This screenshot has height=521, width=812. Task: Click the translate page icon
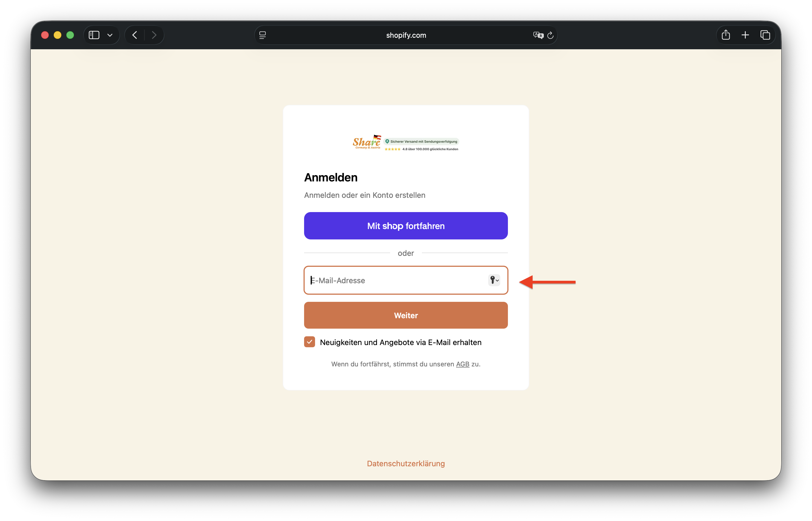[x=538, y=35]
